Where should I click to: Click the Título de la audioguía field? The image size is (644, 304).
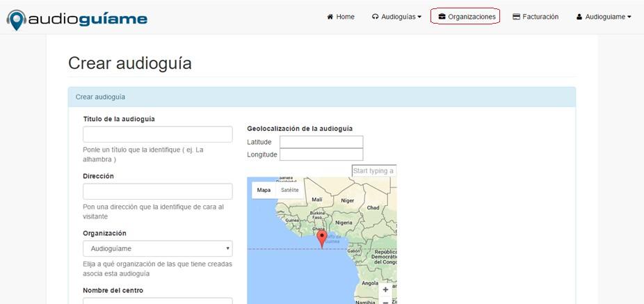pos(157,134)
